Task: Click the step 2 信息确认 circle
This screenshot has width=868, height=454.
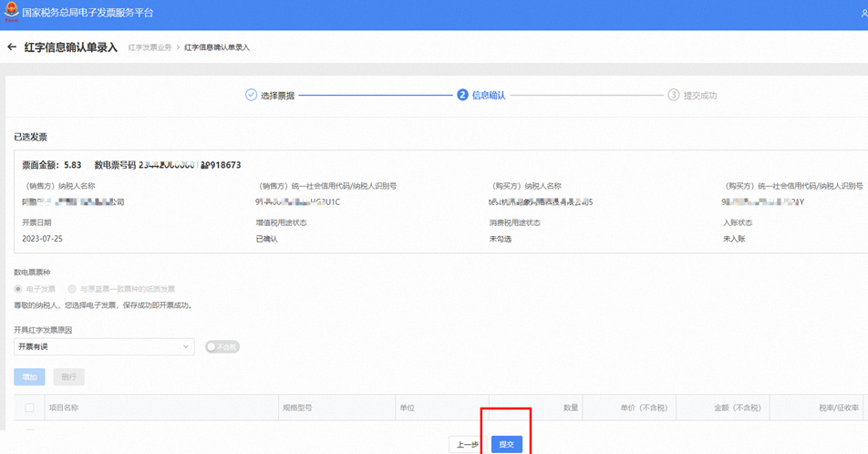Action: (x=463, y=95)
